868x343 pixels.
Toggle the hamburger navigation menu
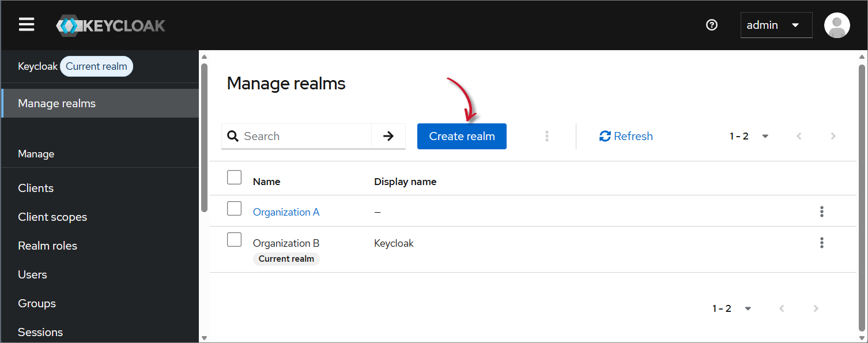click(27, 25)
